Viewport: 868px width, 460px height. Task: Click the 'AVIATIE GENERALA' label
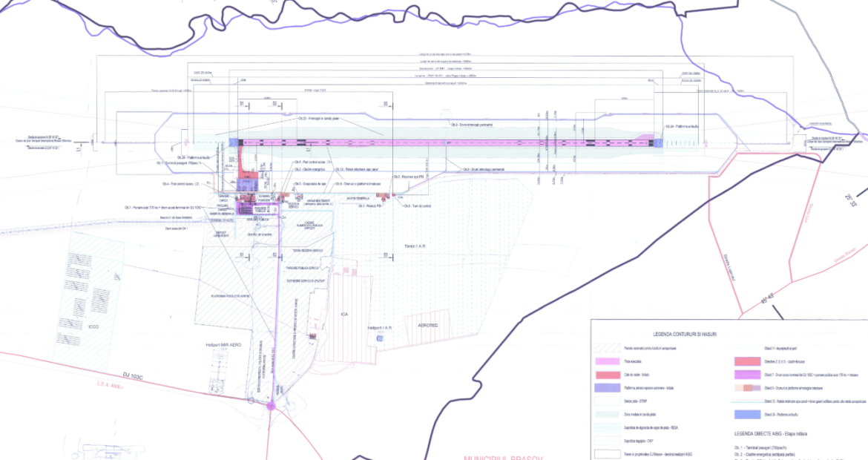358,198
